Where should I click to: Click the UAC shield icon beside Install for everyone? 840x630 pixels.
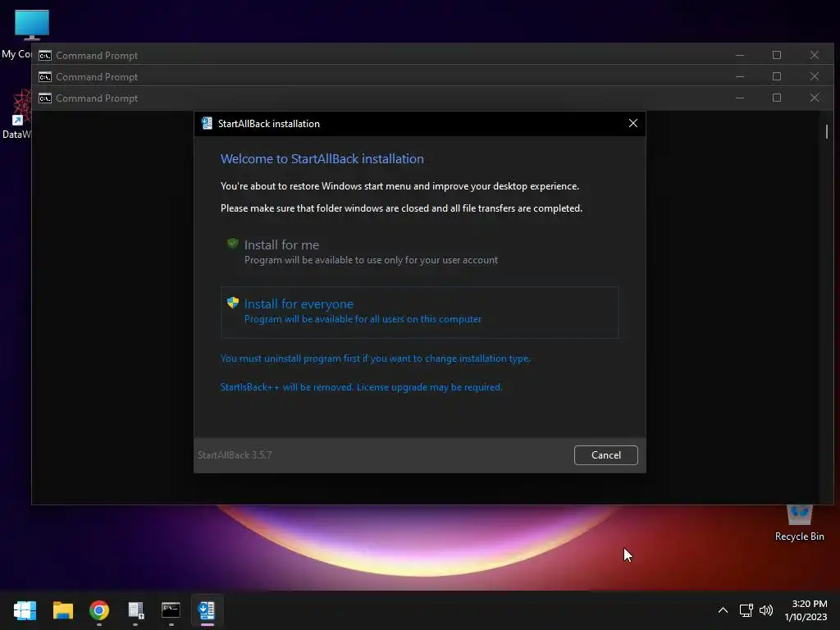(232, 303)
